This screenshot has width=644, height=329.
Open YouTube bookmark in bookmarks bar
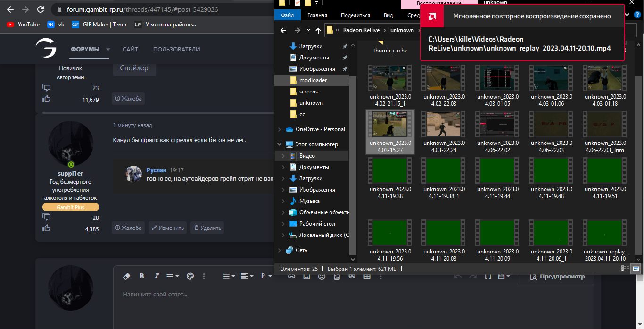tap(23, 25)
